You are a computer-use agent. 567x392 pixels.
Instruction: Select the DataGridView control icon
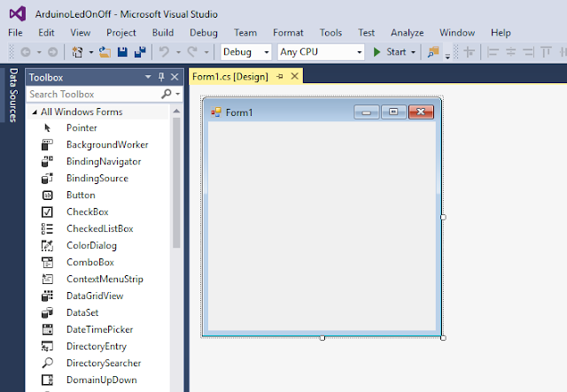(x=47, y=296)
